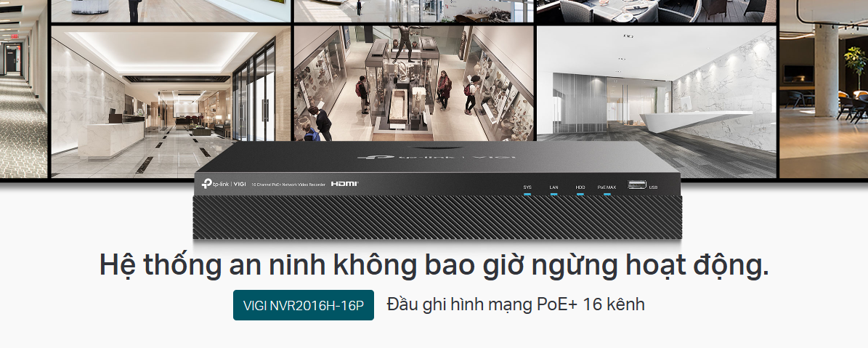This screenshot has height=348, width=868.
Task: Click the tp-link VIGI logo on recorder front
Action: (x=224, y=184)
